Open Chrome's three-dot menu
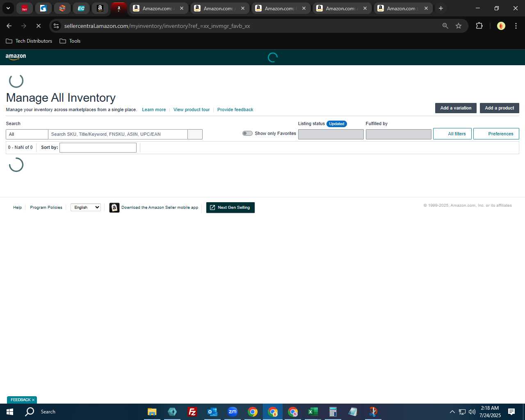This screenshot has width=525, height=420. coord(516,26)
